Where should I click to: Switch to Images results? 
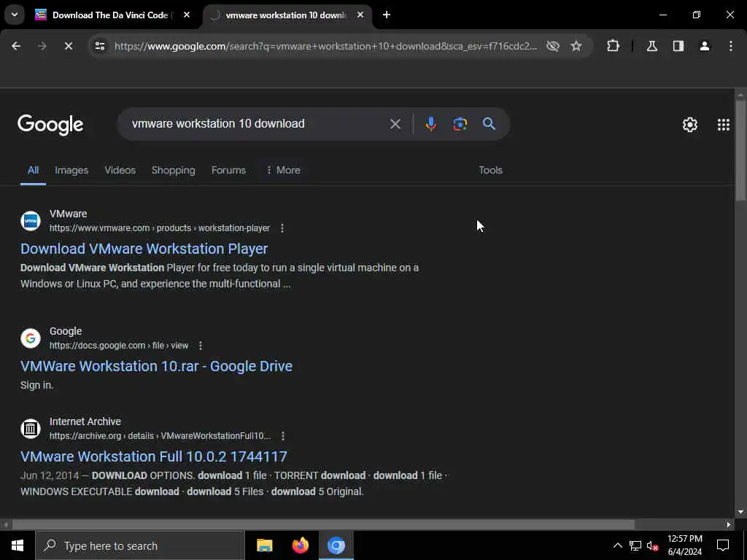click(71, 171)
